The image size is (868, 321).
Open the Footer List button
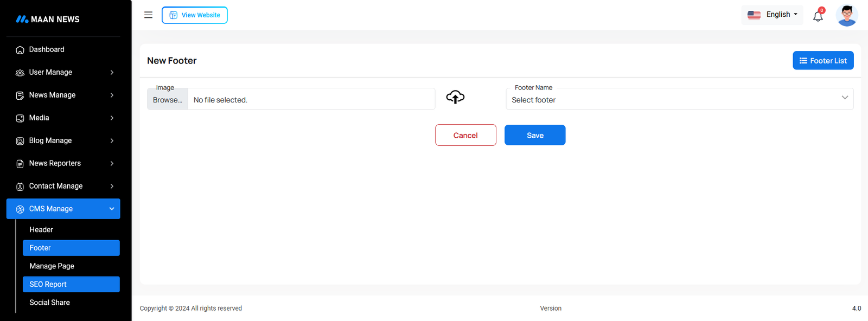pyautogui.click(x=822, y=61)
